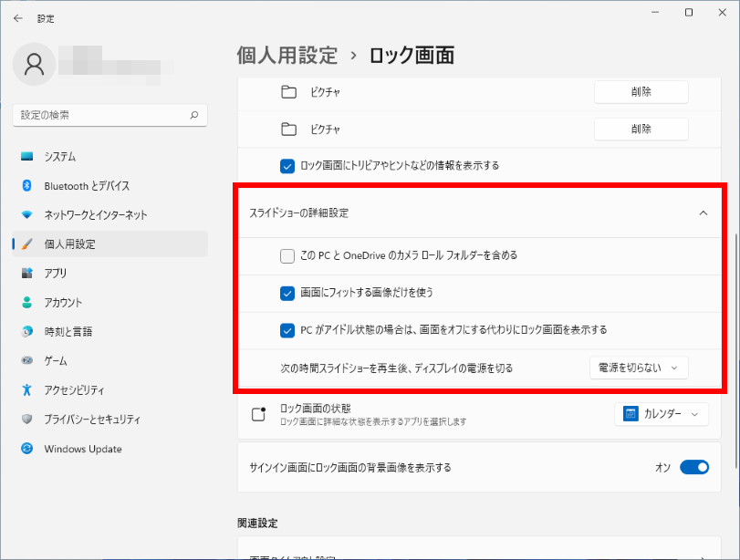This screenshot has height=560, width=740.
Task: Click first ピクチャ folder 削除 button
Action: 641,92
